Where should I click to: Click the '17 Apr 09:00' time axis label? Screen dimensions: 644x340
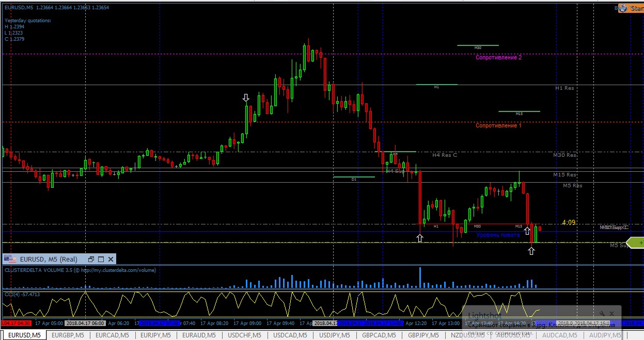click(248, 323)
